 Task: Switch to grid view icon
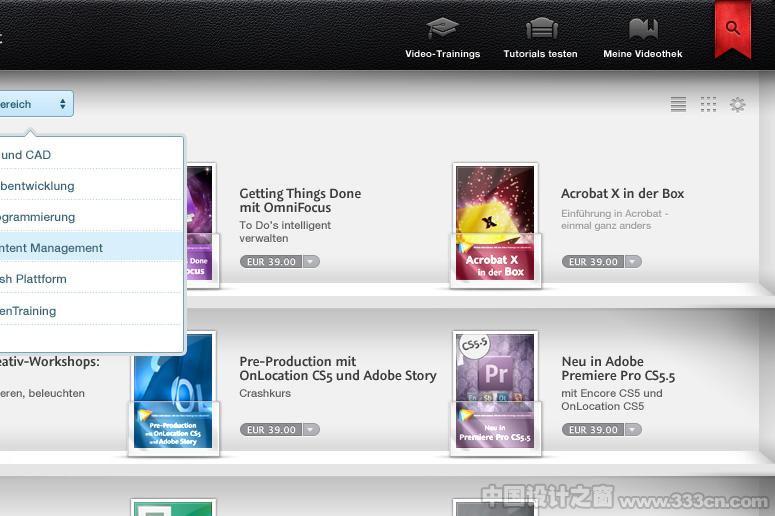[x=708, y=104]
